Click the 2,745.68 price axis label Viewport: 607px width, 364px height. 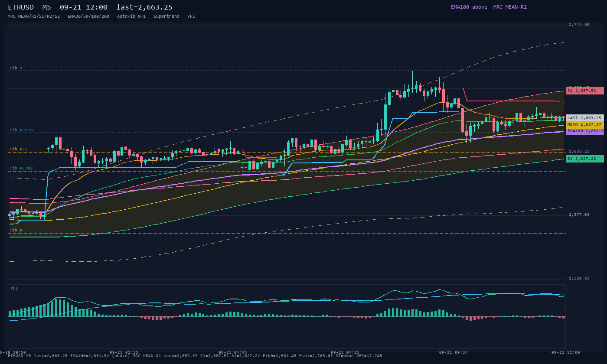(579, 25)
